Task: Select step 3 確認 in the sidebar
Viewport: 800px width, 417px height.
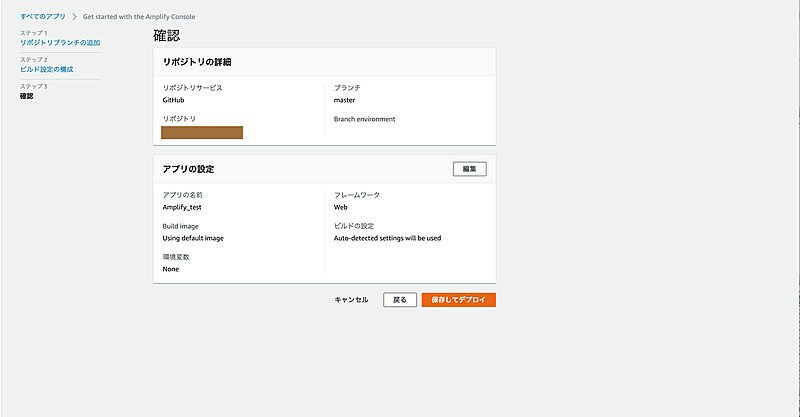Action: pyautogui.click(x=27, y=96)
